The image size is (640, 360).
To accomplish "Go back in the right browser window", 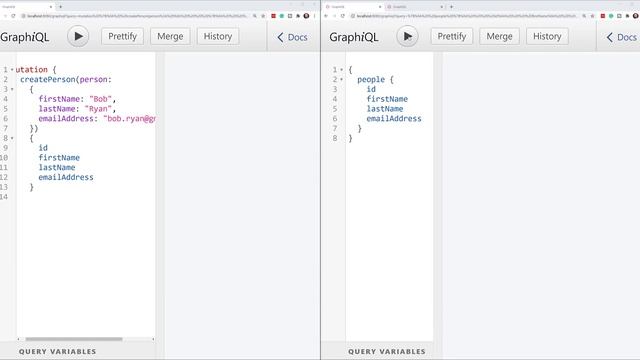I will click(x=326, y=16).
